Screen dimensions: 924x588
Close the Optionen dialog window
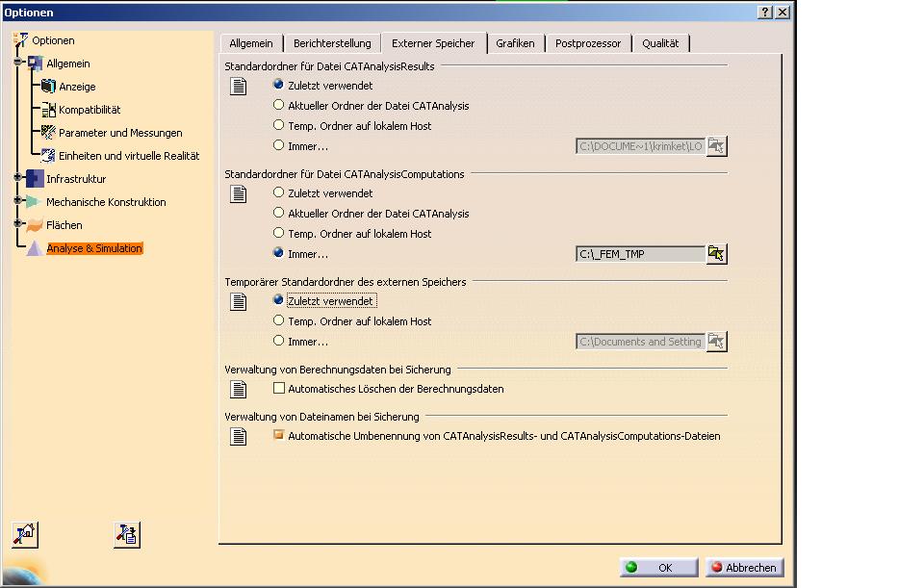tap(782, 12)
